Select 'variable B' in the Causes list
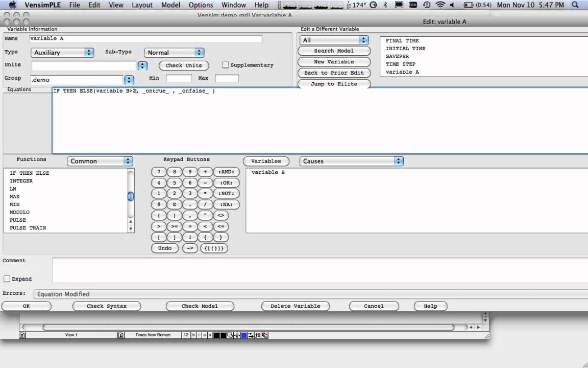Image resolution: width=588 pixels, height=368 pixels. (268, 172)
